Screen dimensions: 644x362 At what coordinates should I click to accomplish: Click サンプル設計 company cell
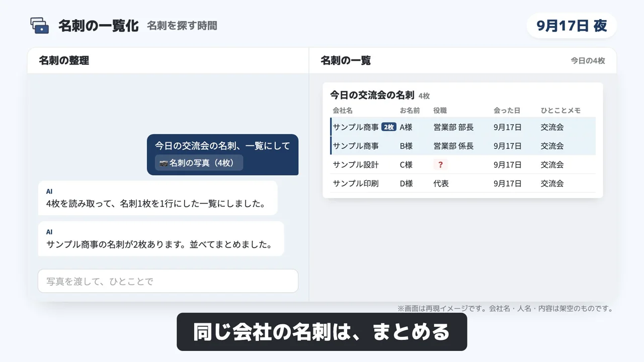[x=356, y=164]
